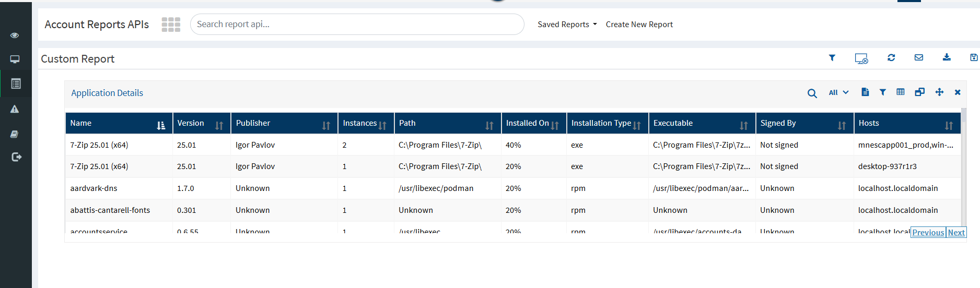Click the eye icon in left sidebar
980x288 pixels.
[x=15, y=35]
